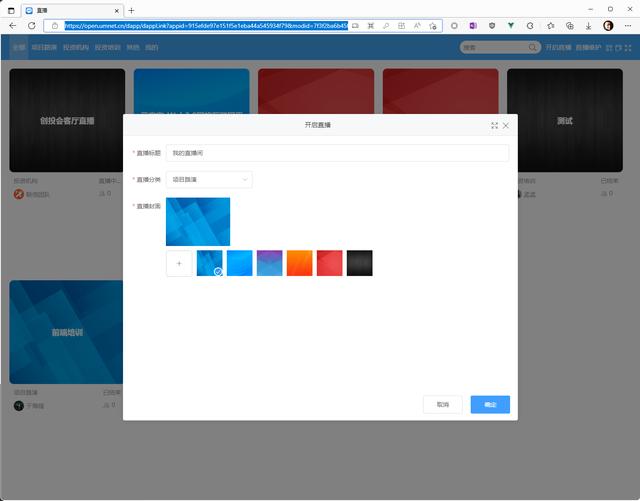Screen dimensions: 640x501
Task: Select the 投资机构 tab behind the dialog
Action: [76, 47]
